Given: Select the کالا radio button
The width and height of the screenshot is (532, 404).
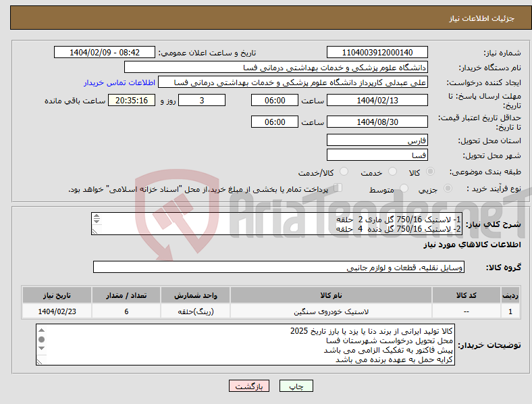Looking at the screenshot, I should click(430, 172).
